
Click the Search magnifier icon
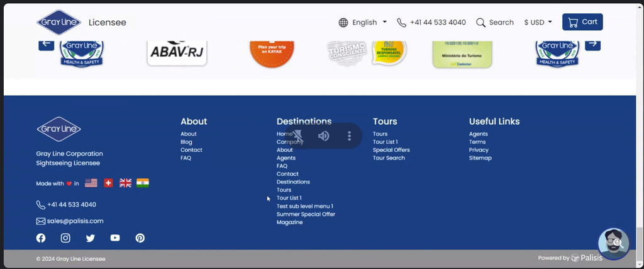click(x=480, y=23)
